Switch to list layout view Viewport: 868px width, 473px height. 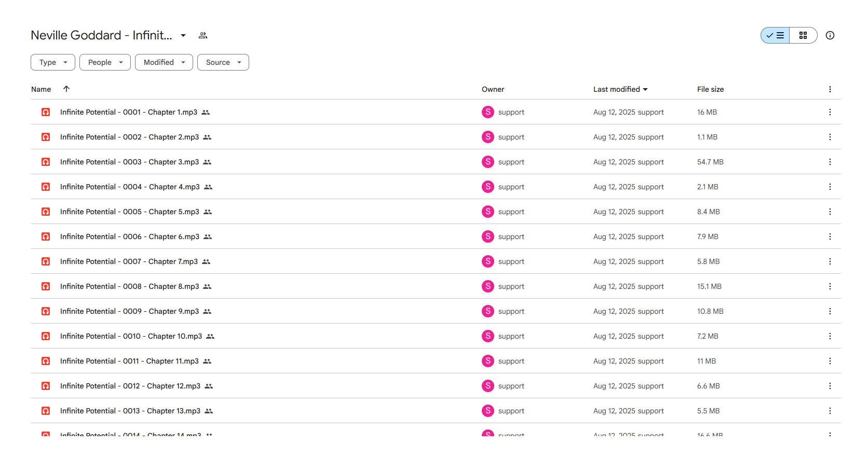tap(775, 35)
